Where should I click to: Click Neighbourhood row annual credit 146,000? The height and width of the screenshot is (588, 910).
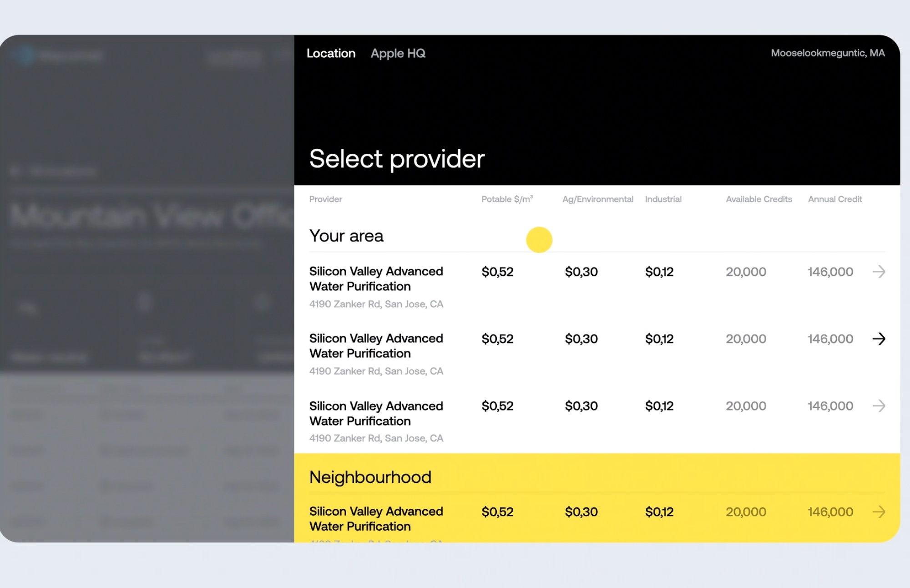[830, 512]
